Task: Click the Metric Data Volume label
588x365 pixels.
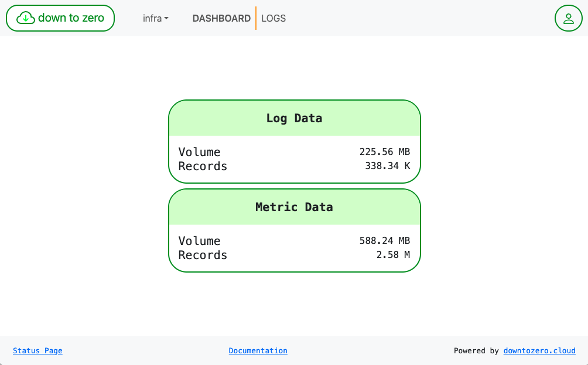Action: pos(199,241)
